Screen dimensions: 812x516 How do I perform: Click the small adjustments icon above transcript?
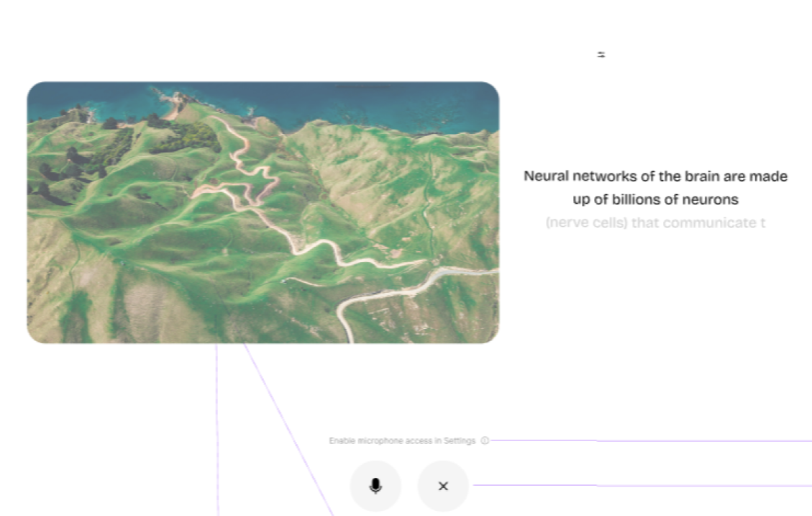601,54
